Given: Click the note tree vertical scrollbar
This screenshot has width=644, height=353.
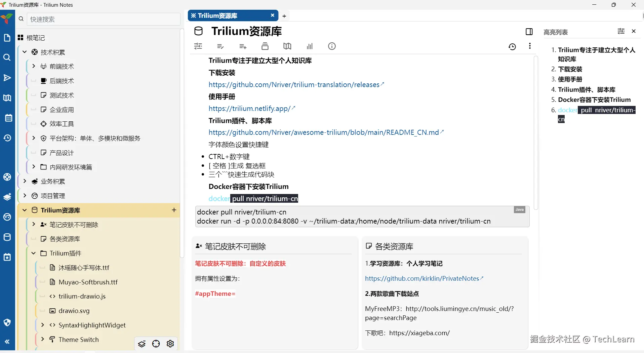Looking at the screenshot, I should pyautogui.click(x=182, y=143).
